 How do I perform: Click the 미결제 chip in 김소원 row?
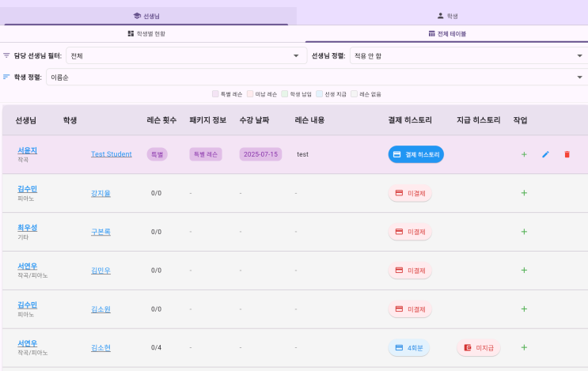[410, 309]
